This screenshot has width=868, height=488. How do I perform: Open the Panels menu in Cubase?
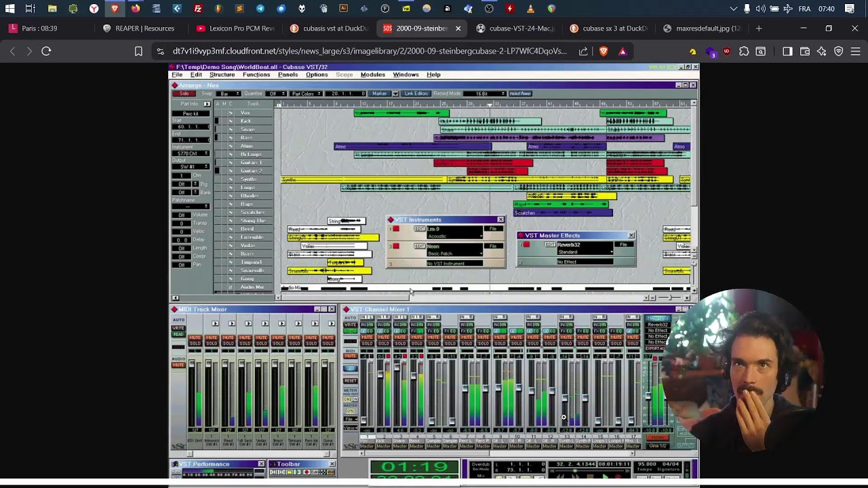(288, 75)
